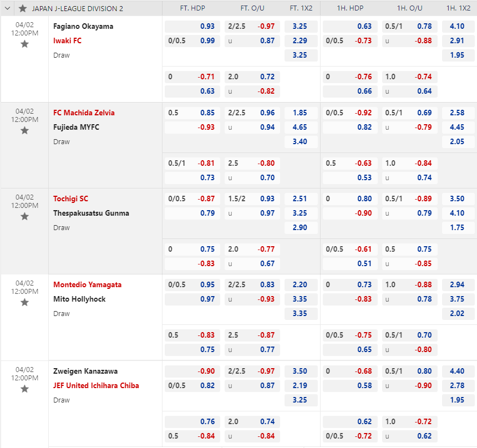Pick Mito Hollyhock 1H 1X2 odds 3.75
This screenshot has width=477, height=448.
tap(458, 299)
